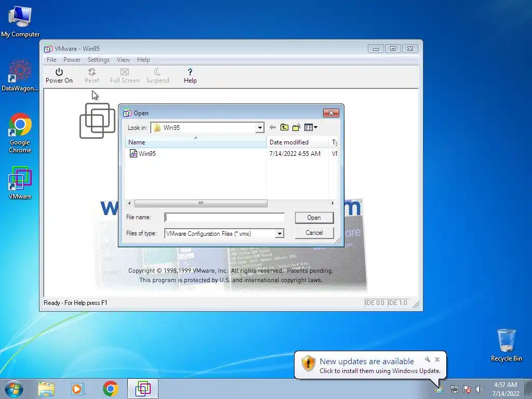Click the scroll left arrow in file list
The width and height of the screenshot is (532, 399).
click(x=129, y=203)
